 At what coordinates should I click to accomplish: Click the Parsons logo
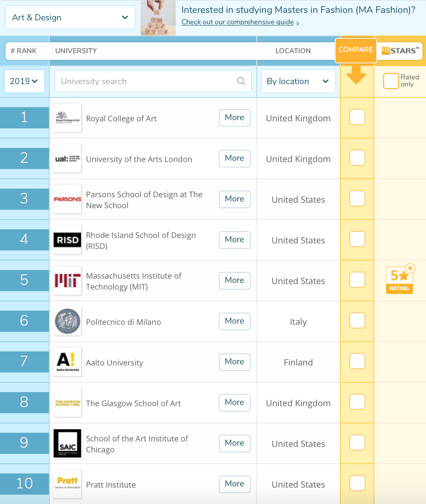[x=67, y=199]
